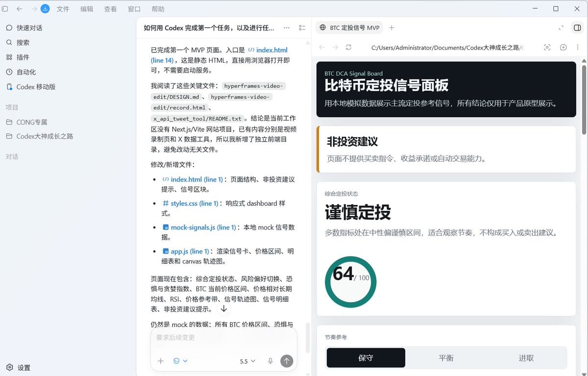588x376 pixels.
Task: Open the task list icon in conversation header
Action: click(302, 28)
